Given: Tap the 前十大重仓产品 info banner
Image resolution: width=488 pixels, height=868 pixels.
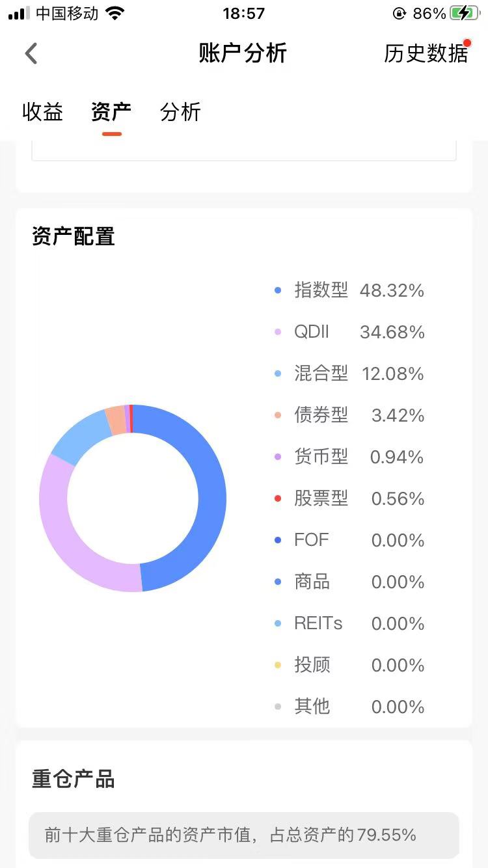Looking at the screenshot, I should click(244, 835).
